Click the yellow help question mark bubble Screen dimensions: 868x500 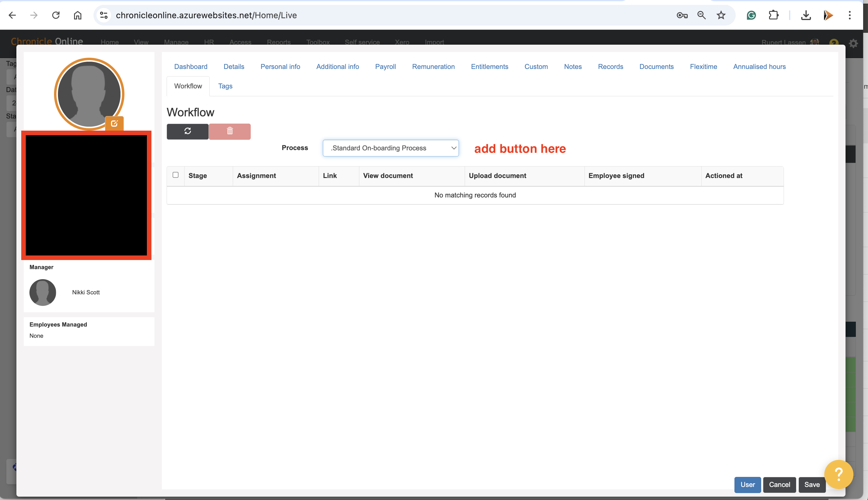[838, 474]
